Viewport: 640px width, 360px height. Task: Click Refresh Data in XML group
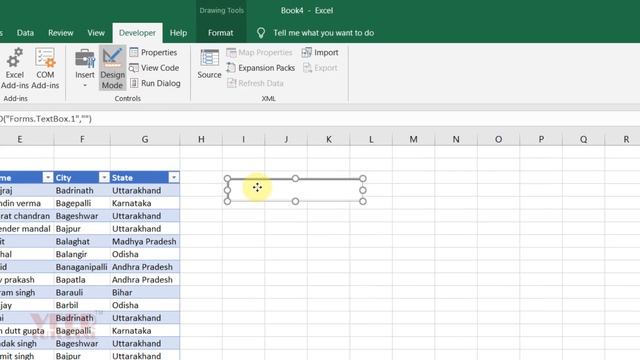tap(255, 83)
